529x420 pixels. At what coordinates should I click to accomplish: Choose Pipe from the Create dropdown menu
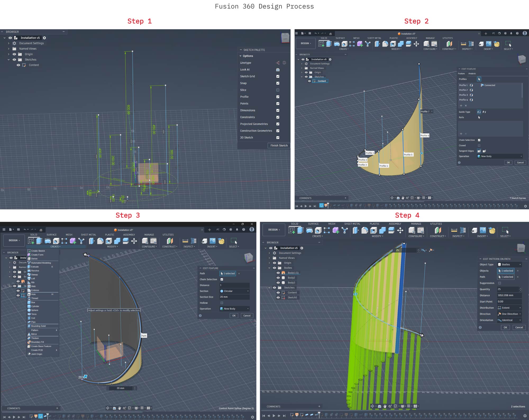[x=33, y=322]
